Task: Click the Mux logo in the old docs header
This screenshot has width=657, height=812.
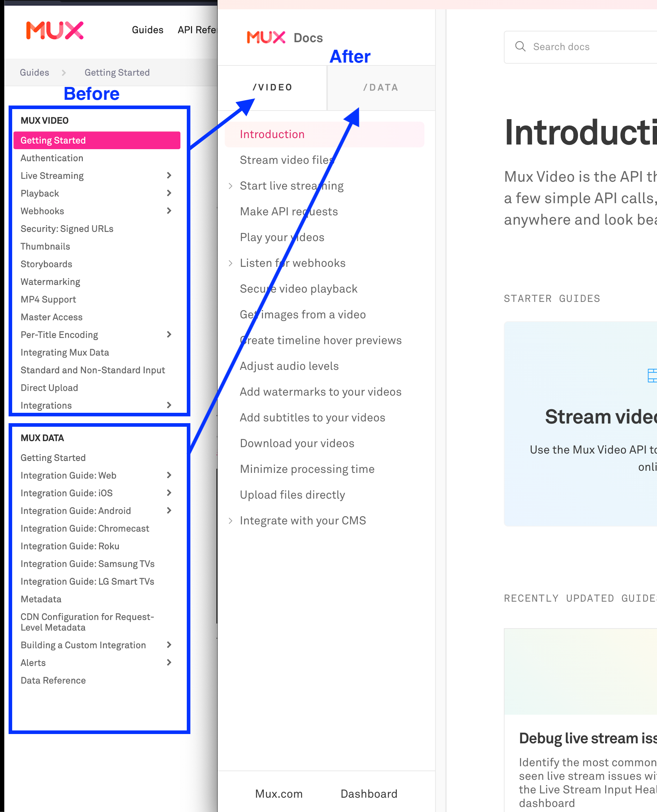Action: pyautogui.click(x=55, y=30)
